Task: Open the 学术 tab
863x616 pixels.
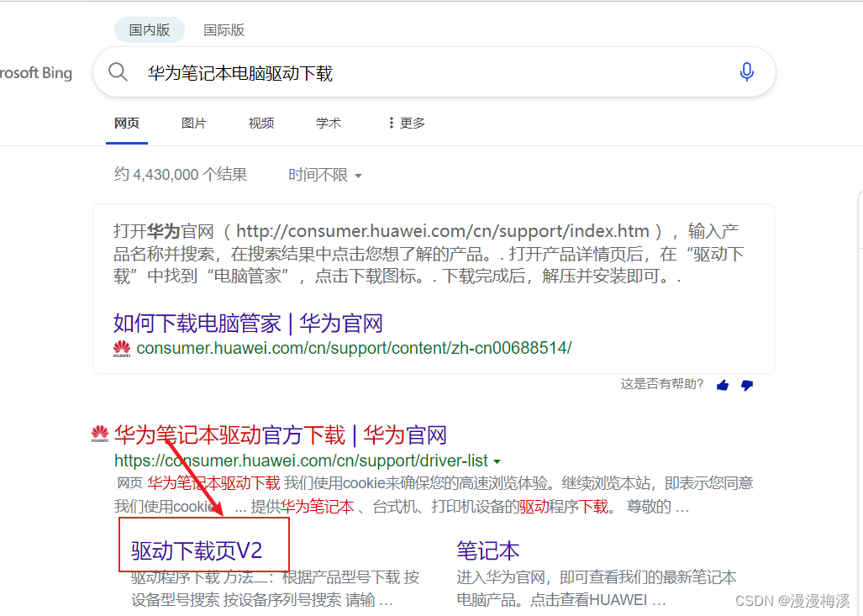Action: [328, 124]
